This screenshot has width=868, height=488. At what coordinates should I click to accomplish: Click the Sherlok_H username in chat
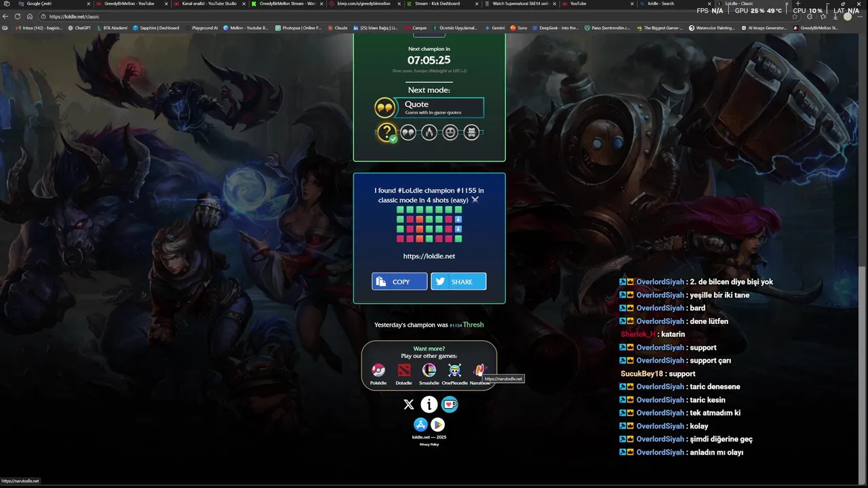(x=638, y=334)
